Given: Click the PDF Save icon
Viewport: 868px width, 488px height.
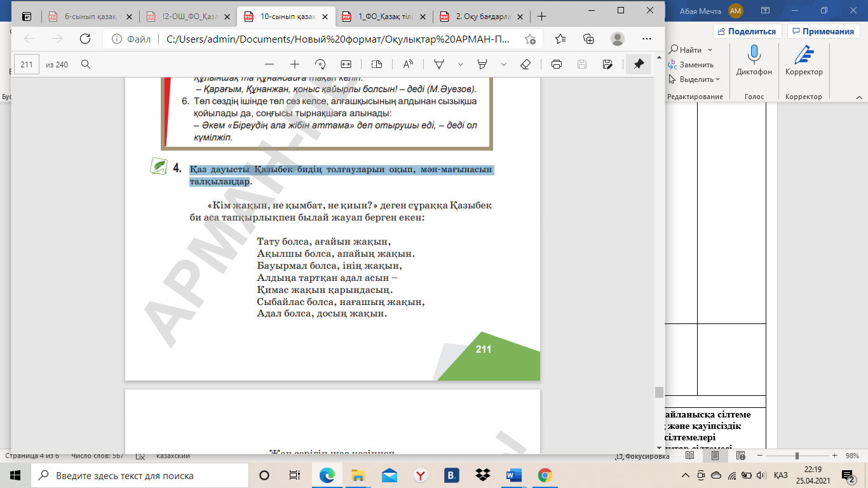Looking at the screenshot, I should click(582, 64).
